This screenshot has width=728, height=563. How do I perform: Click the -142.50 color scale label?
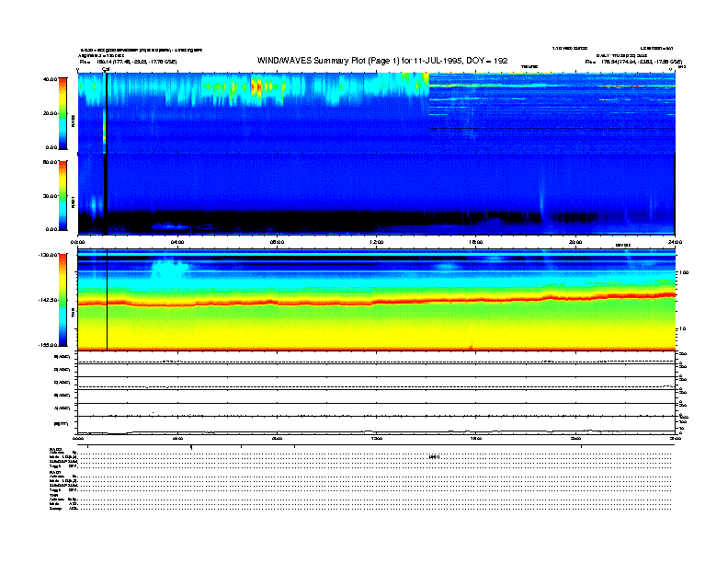click(x=48, y=300)
